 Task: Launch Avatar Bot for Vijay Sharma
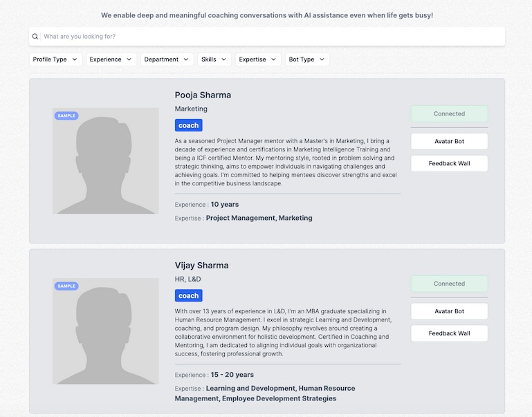point(449,311)
